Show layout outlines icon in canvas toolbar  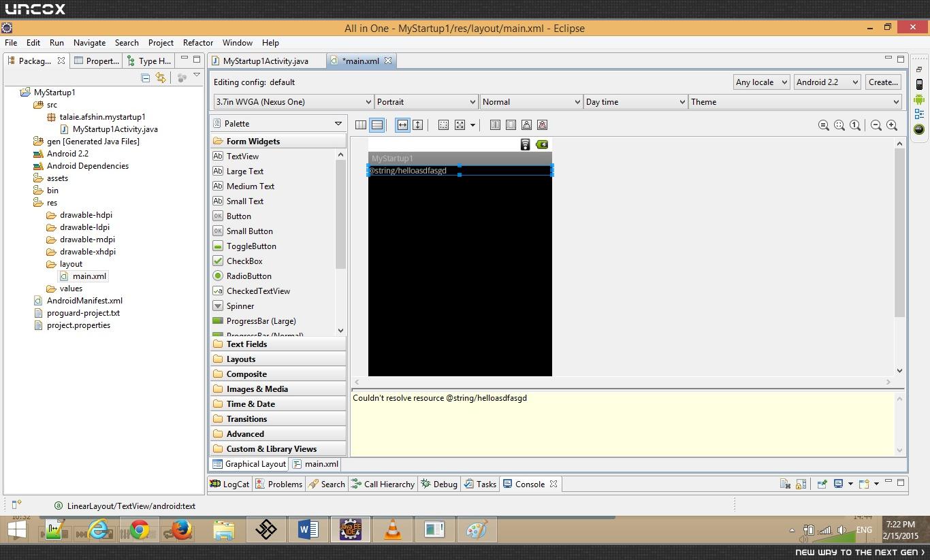tap(443, 125)
